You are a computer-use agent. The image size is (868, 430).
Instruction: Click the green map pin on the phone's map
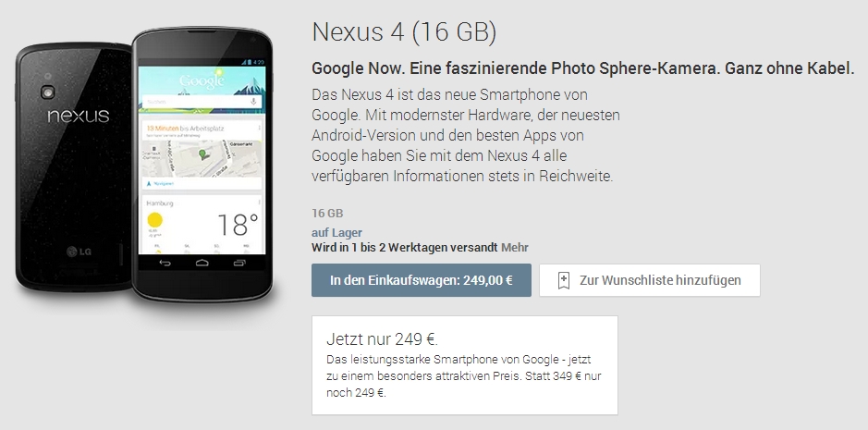(203, 154)
